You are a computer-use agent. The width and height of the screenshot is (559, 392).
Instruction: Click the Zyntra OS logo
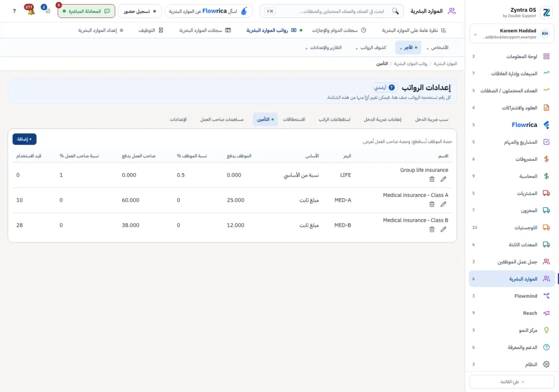click(546, 12)
